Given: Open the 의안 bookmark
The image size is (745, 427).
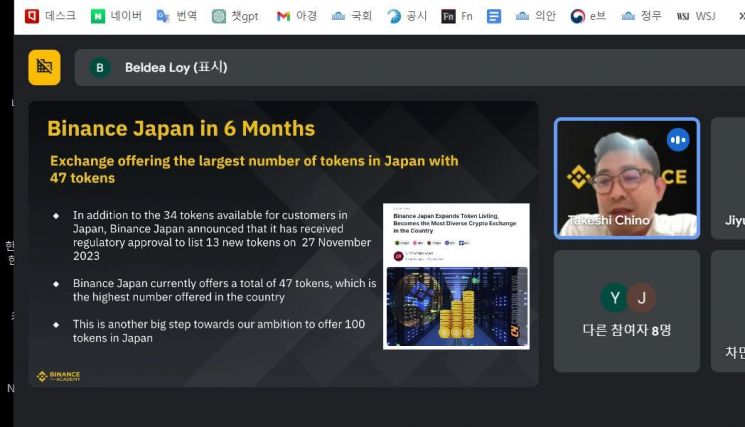Looking at the screenshot, I should point(535,16).
